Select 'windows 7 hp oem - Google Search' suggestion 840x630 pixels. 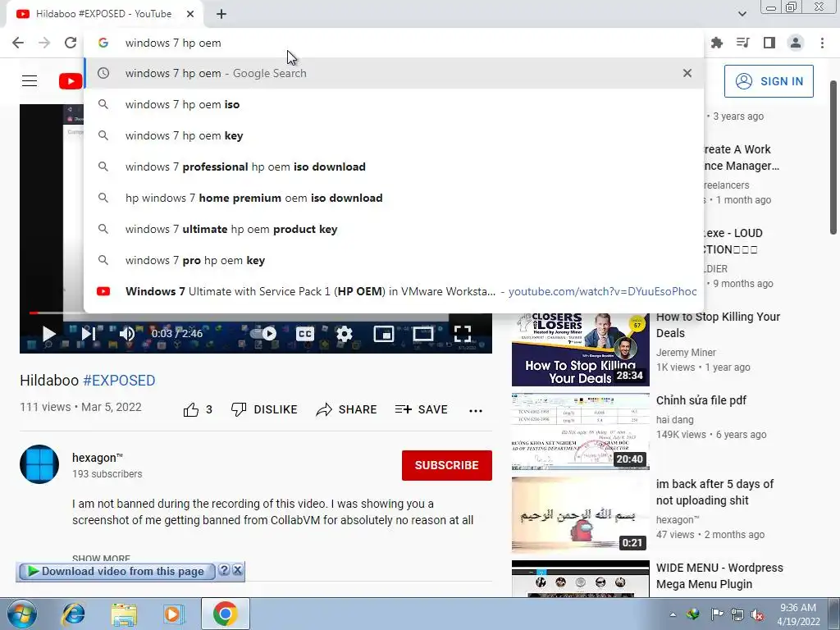(394, 73)
